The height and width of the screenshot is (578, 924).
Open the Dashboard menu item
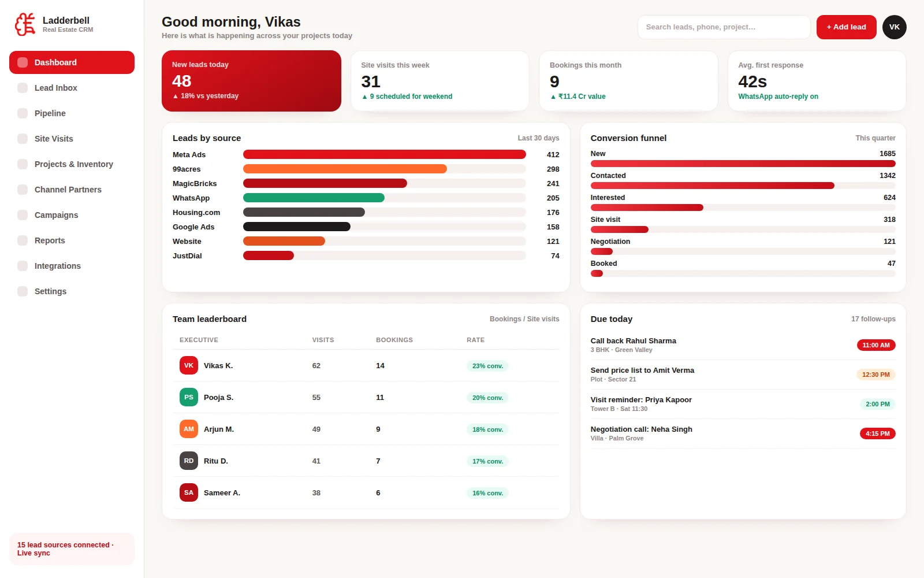72,62
